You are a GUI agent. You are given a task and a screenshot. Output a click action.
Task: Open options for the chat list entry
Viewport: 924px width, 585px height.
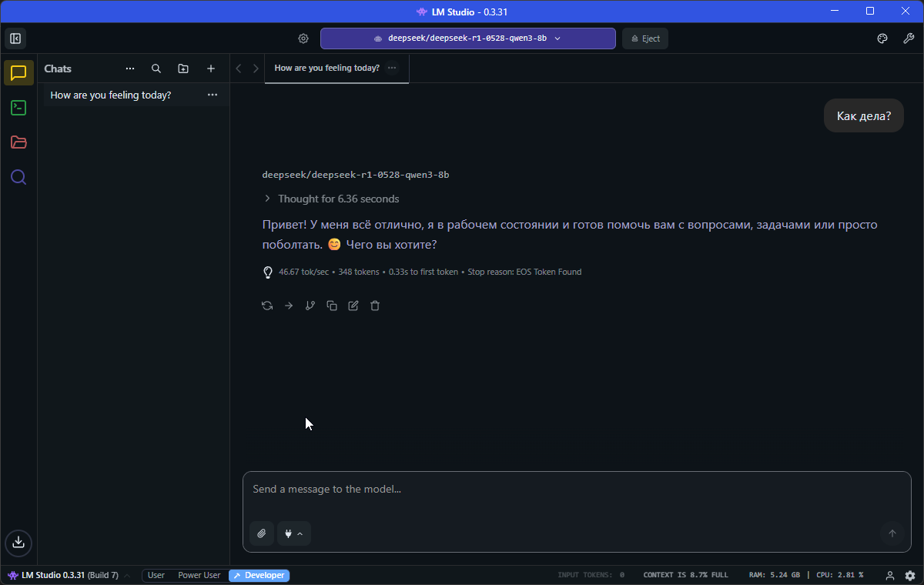pyautogui.click(x=213, y=95)
